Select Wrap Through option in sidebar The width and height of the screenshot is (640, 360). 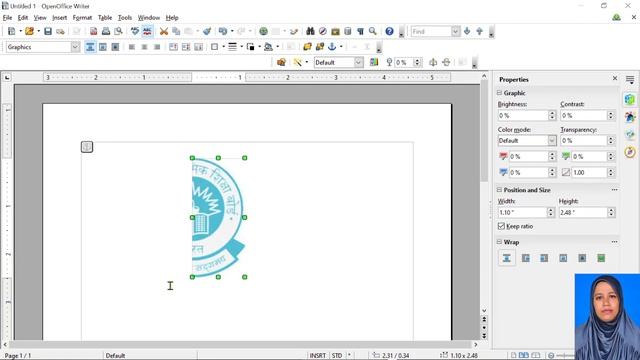[x=582, y=258]
